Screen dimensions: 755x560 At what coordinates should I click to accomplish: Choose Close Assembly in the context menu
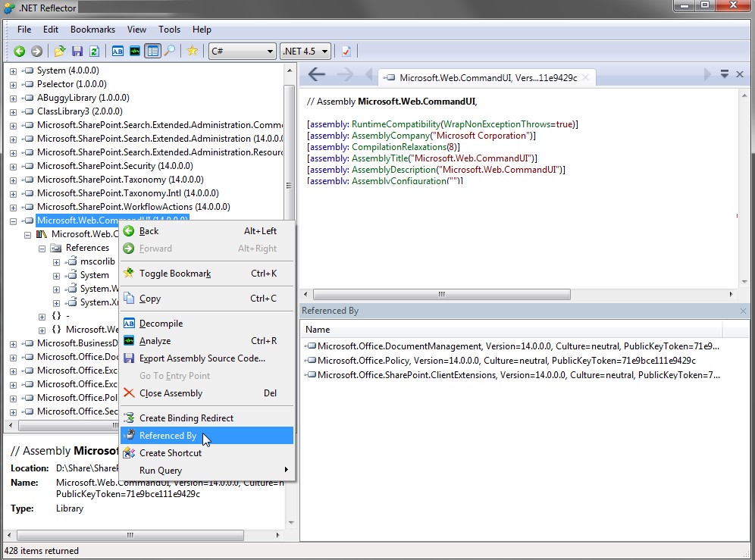207,393
